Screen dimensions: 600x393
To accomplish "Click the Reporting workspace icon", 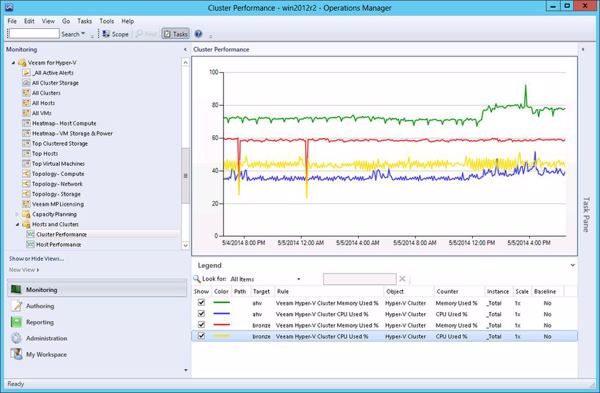I will [16, 322].
